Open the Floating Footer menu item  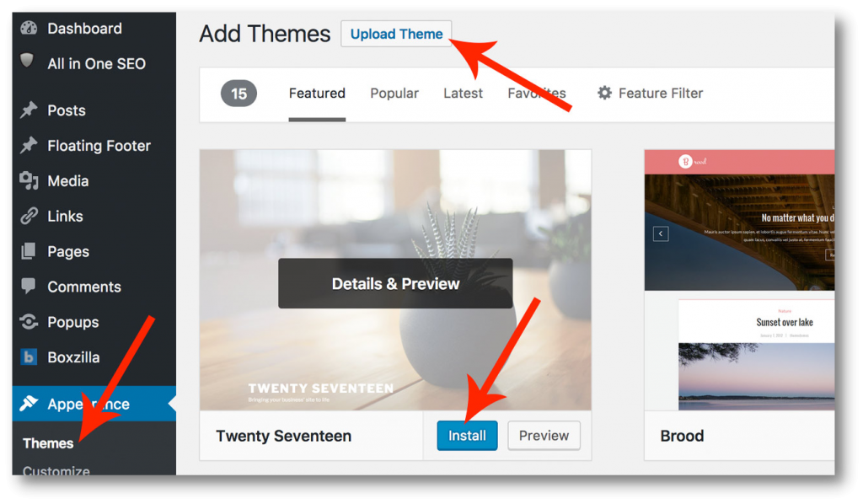tap(99, 146)
